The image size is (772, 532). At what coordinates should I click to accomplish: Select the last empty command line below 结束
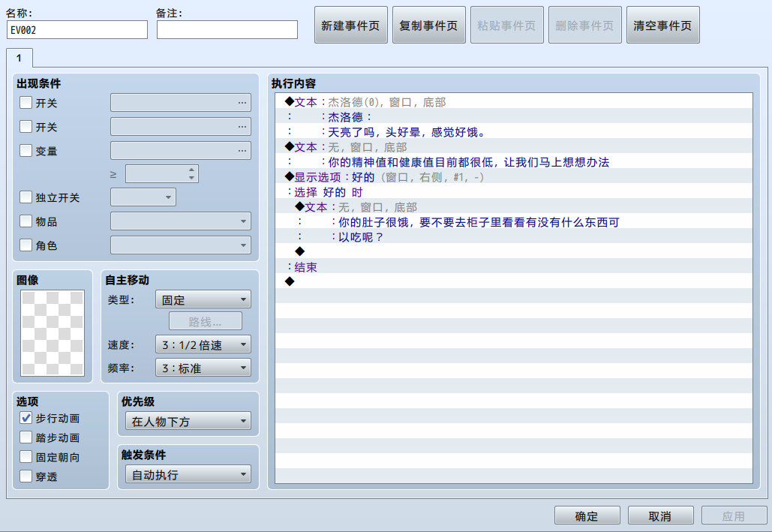tap(513, 282)
